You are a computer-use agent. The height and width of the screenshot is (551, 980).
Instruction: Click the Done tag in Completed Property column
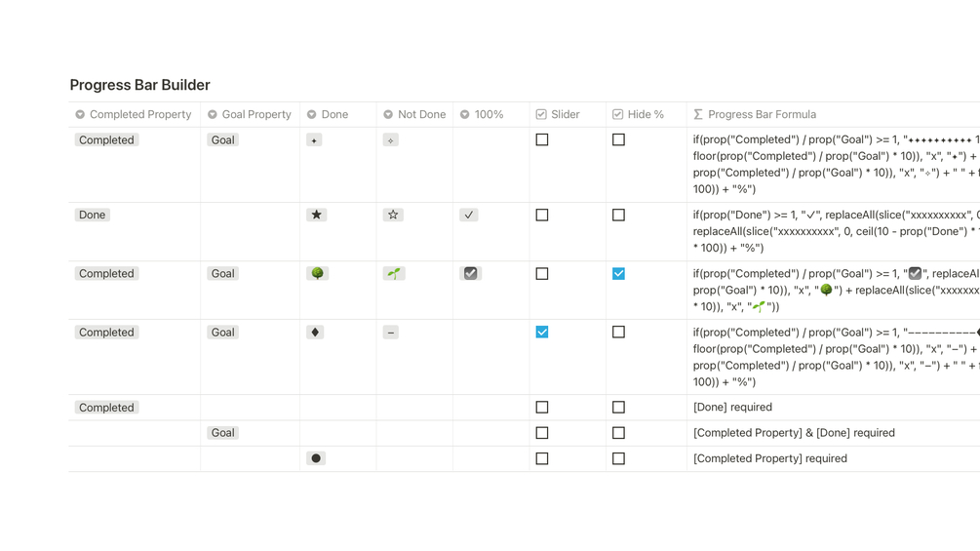point(93,215)
